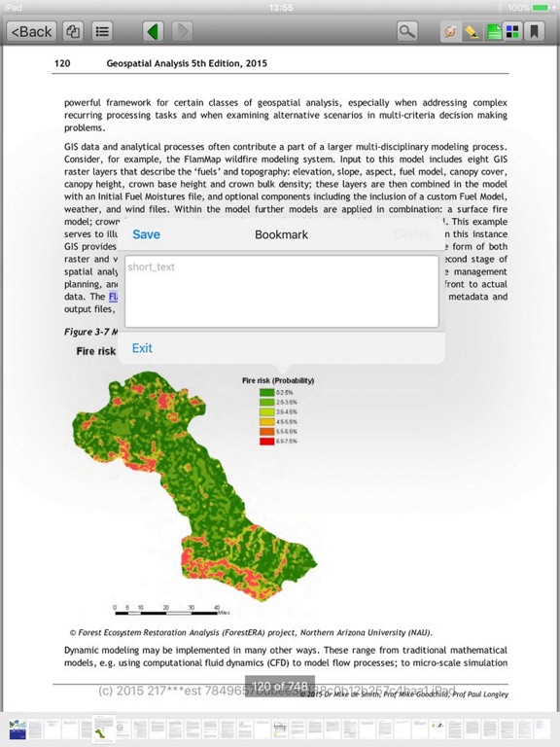Click the green 0-2.5% legend swatch
The image size is (560, 747).
pos(266,393)
